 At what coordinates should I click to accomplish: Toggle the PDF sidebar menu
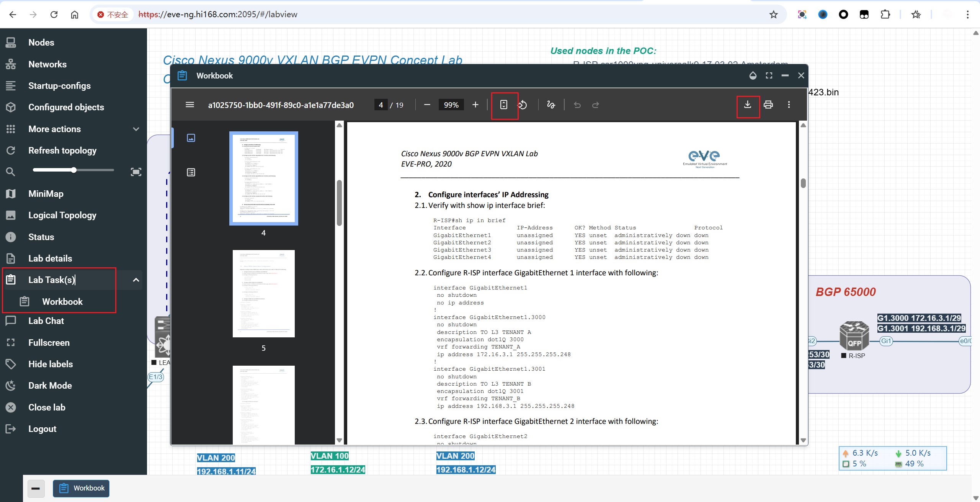point(190,105)
